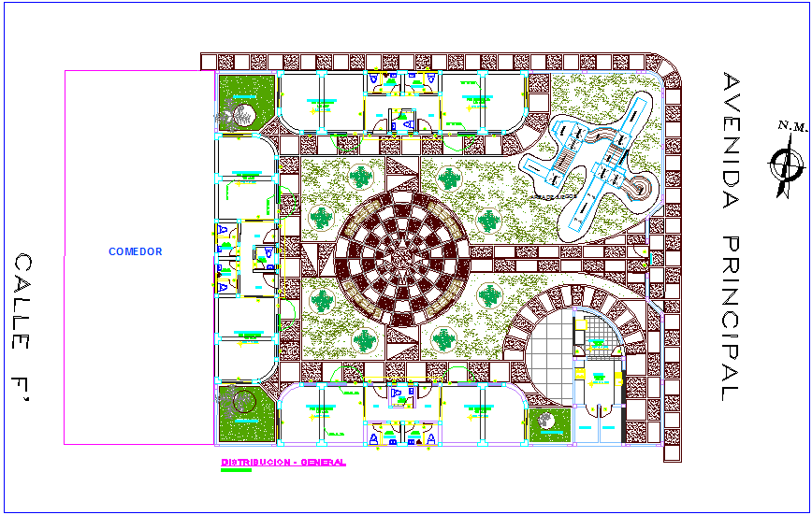Click the semicircular gridded courtyard floor

pos(549,357)
